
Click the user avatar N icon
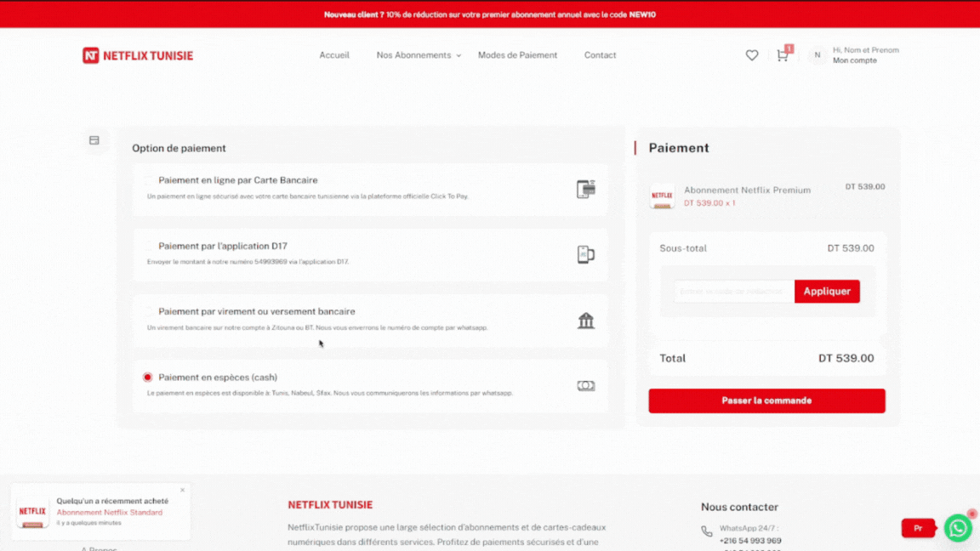pyautogui.click(x=817, y=55)
